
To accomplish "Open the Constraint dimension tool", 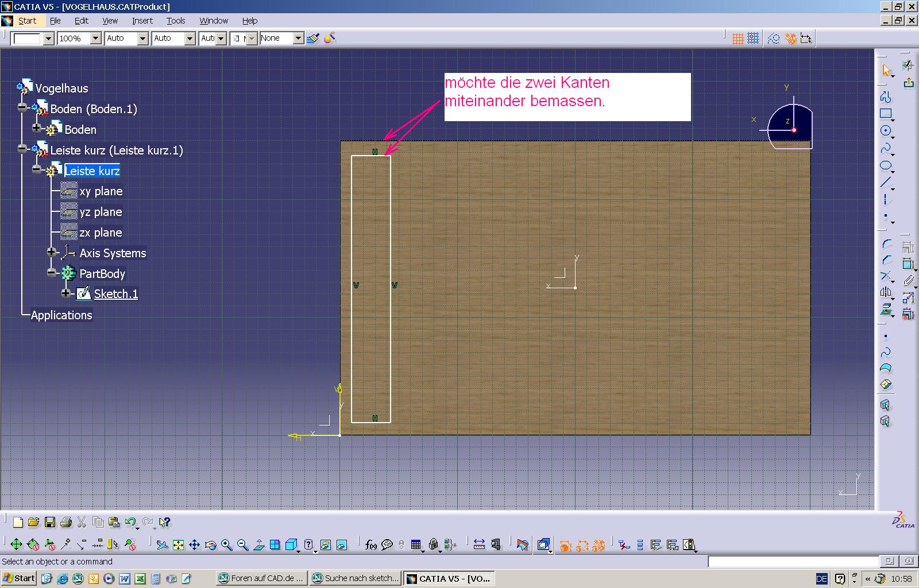I will (x=908, y=264).
